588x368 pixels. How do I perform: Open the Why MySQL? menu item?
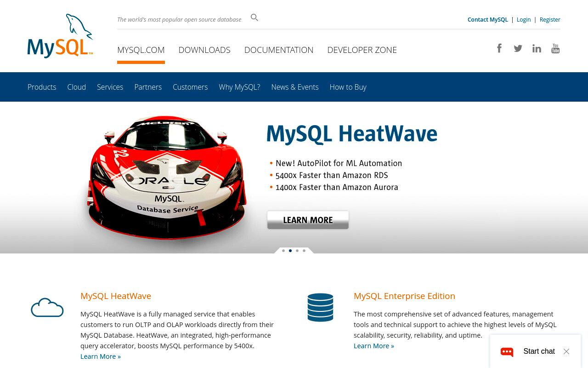point(239,87)
